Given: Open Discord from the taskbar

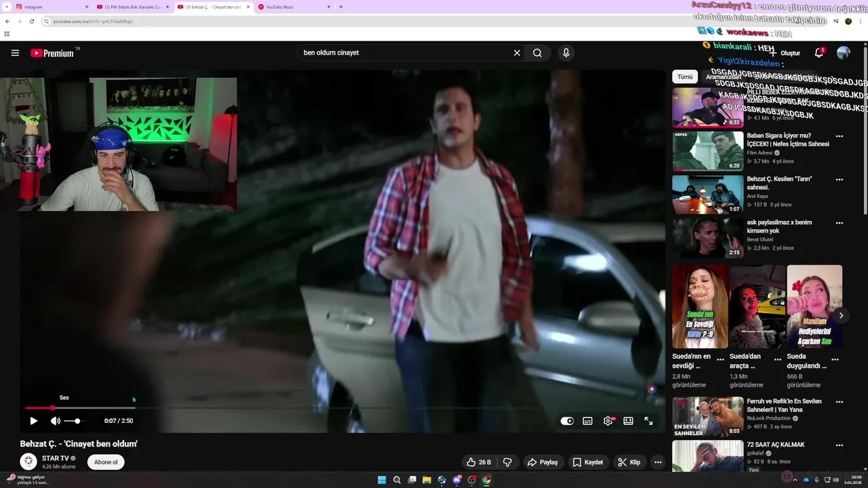Looking at the screenshot, I should point(456,480).
